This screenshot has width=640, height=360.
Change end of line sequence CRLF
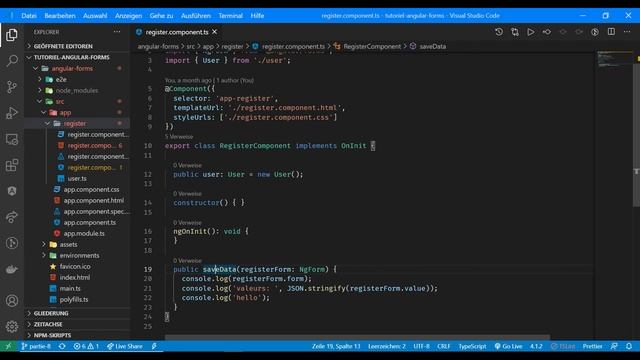444,346
